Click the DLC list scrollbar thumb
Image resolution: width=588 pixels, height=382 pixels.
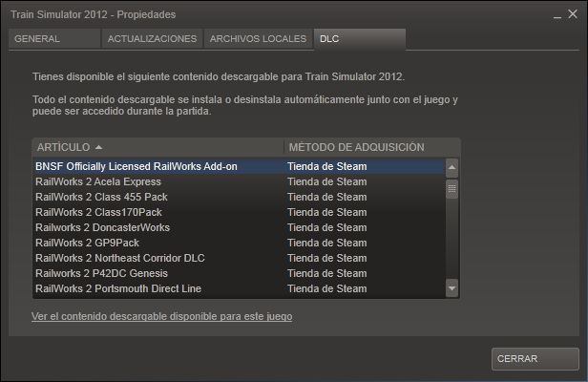coord(452,189)
